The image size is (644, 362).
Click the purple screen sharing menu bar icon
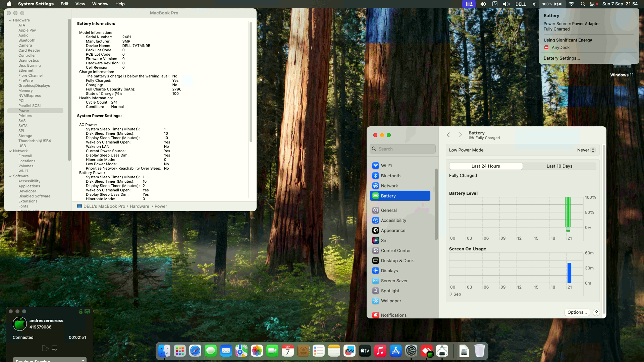(x=469, y=4)
